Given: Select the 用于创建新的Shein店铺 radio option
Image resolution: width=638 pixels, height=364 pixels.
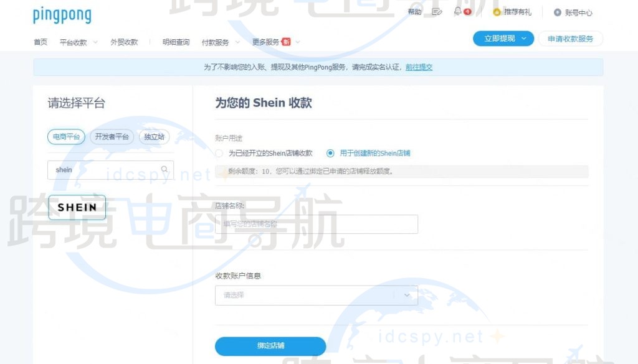Looking at the screenshot, I should click(330, 153).
